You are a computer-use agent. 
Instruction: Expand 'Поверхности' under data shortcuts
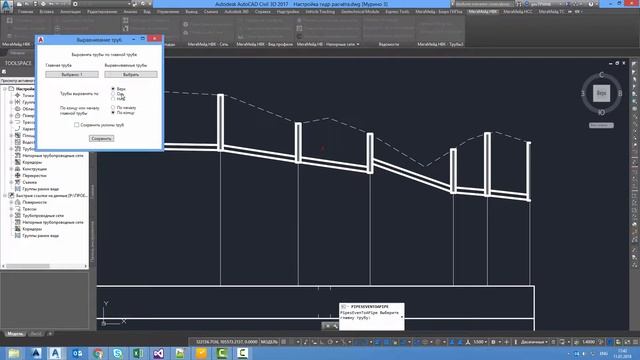click(11, 202)
